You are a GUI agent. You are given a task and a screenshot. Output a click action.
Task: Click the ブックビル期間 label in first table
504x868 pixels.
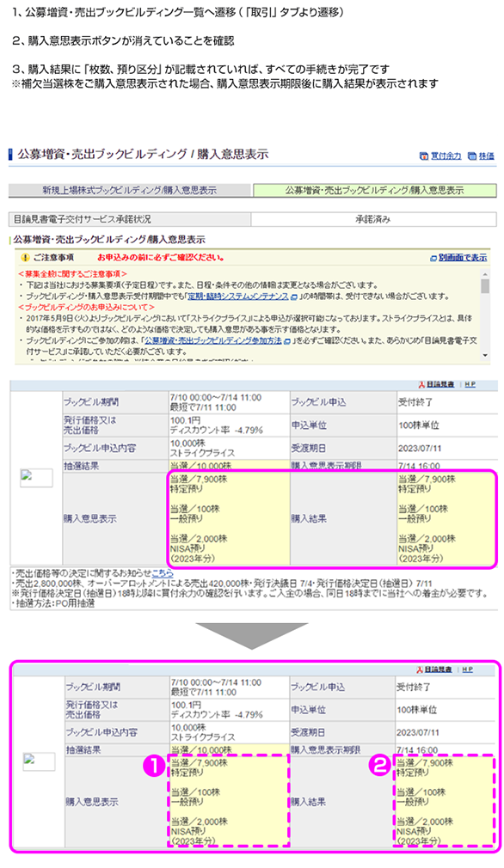[x=91, y=402]
